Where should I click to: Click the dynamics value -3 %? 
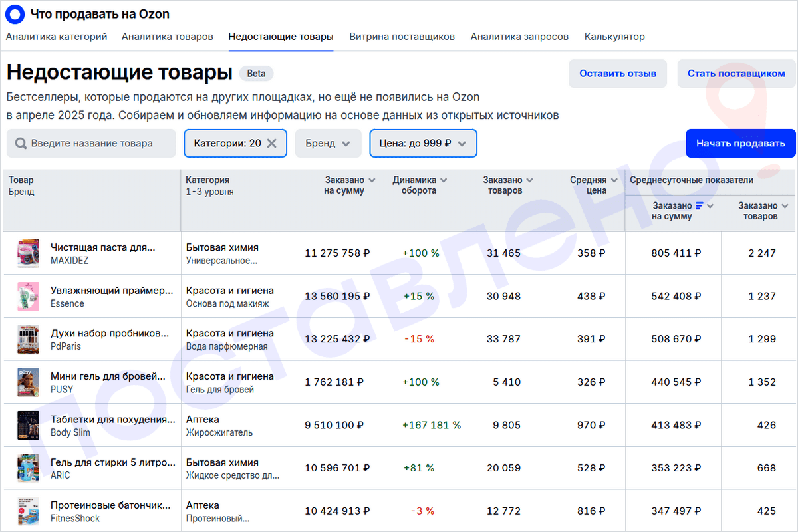click(422, 511)
